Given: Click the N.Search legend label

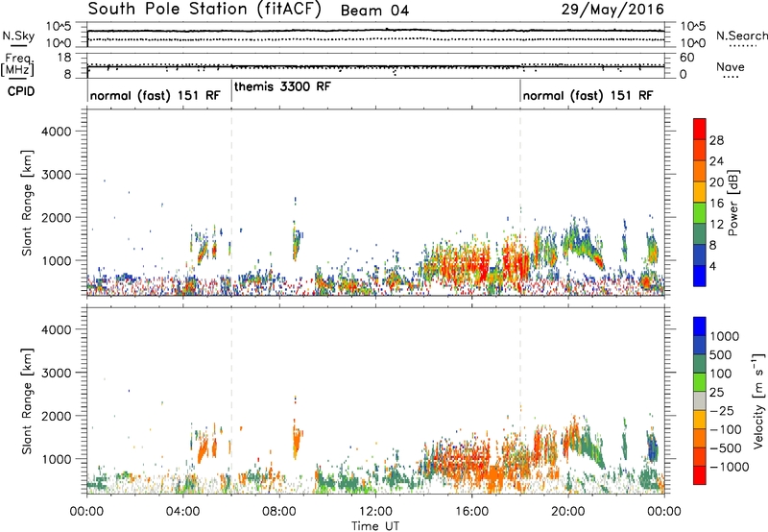Looking at the screenshot, I should tap(742, 36).
